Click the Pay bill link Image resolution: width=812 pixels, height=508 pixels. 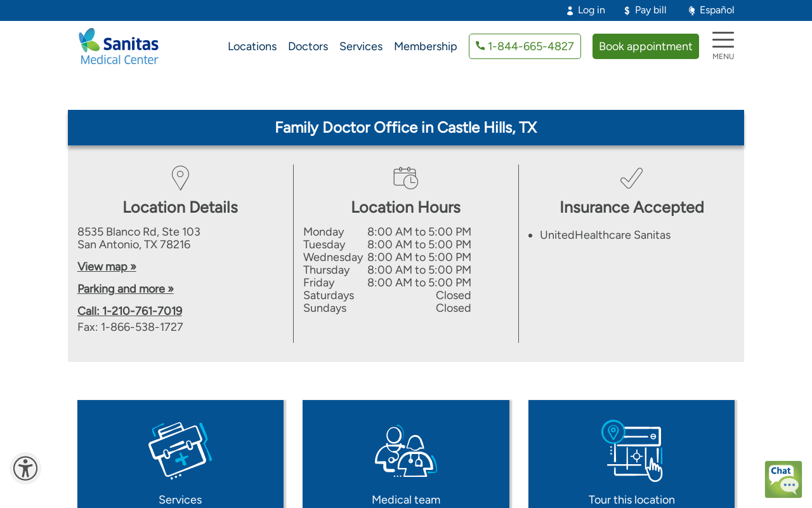click(651, 10)
